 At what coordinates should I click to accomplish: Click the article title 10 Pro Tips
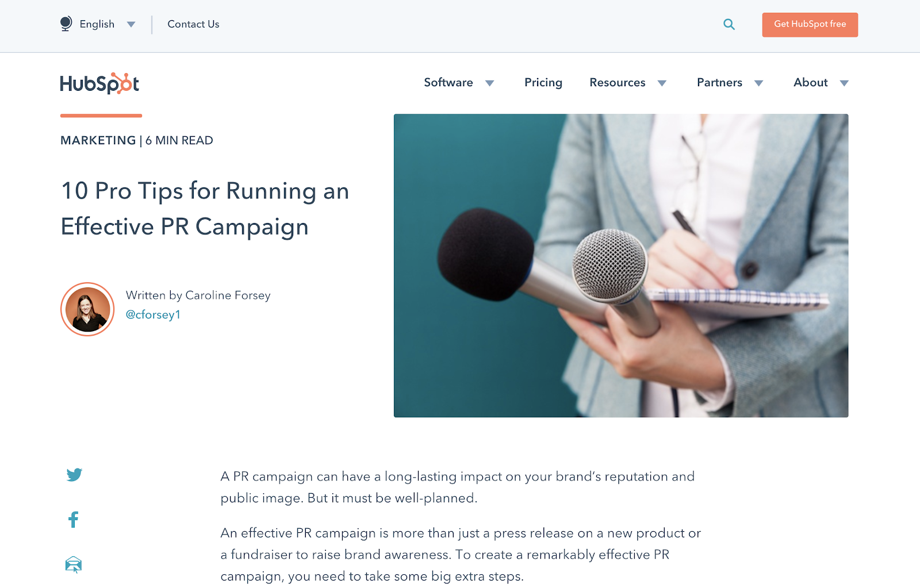[205, 209]
